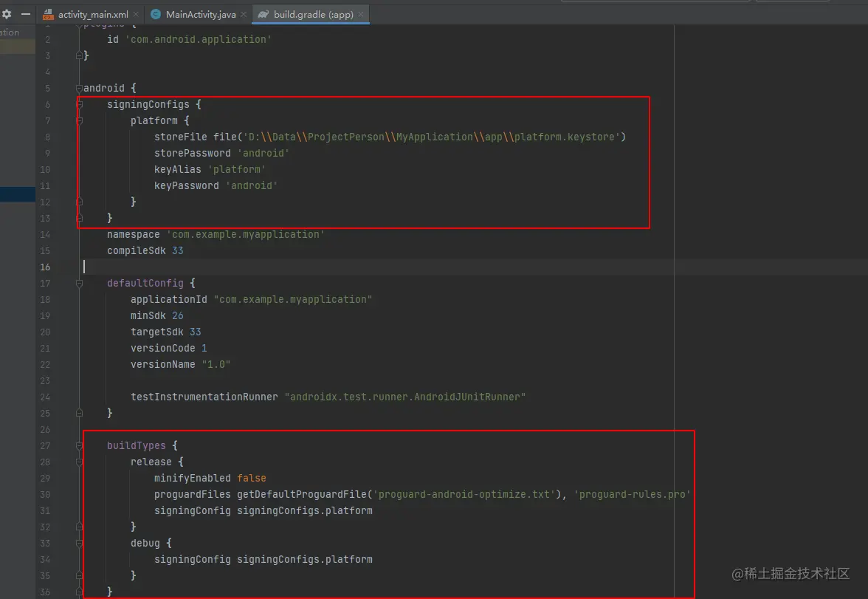Click applicationId "com.example.myapplication" string
The width and height of the screenshot is (868, 599).
292,299
